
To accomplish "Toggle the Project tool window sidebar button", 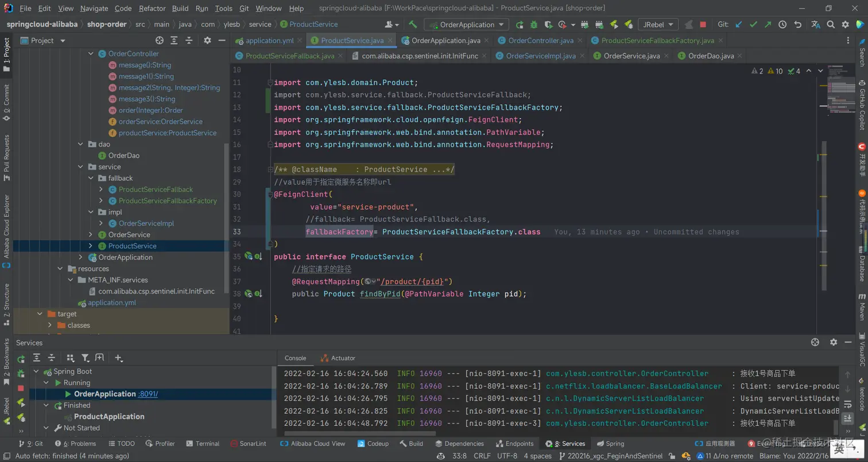I will [x=6, y=55].
